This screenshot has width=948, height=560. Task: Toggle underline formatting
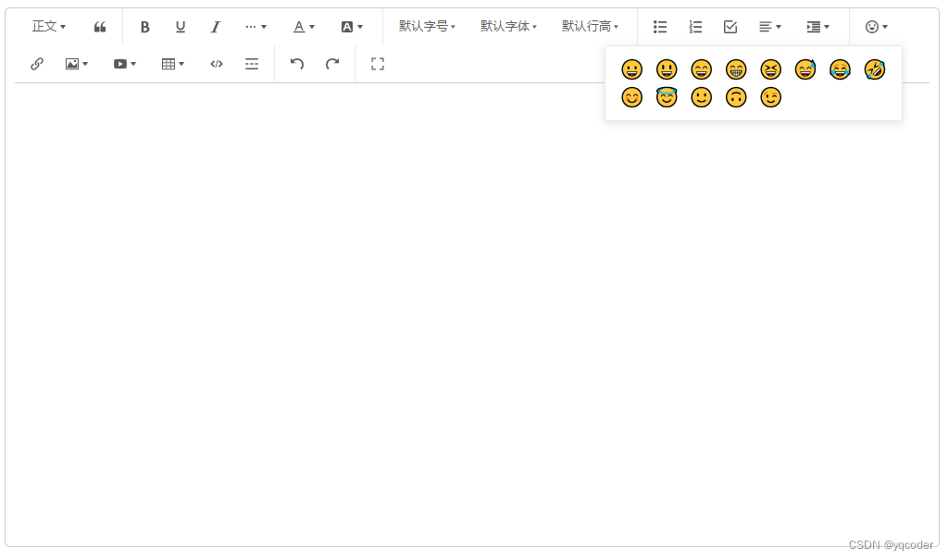(x=181, y=27)
